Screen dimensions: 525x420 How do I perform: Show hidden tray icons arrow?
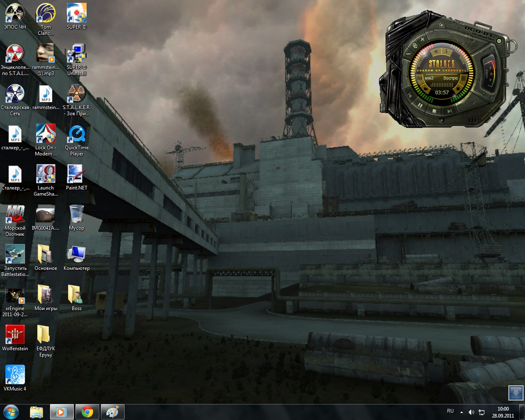click(461, 412)
